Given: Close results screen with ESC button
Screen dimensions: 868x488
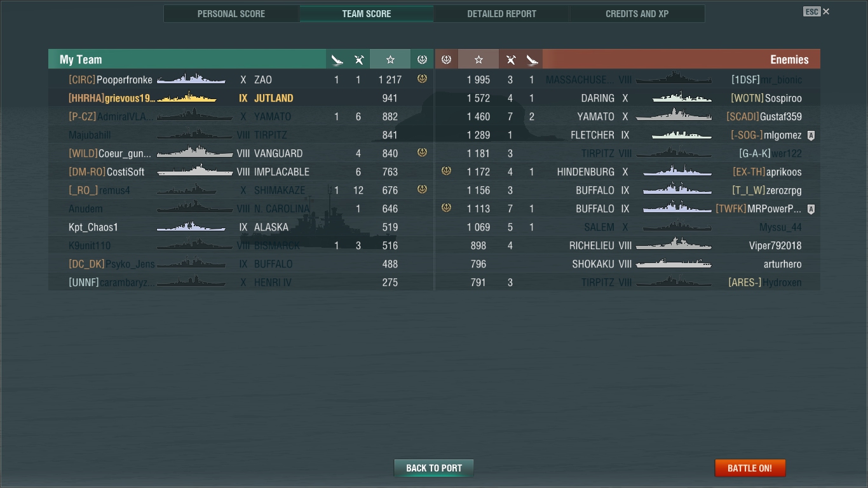Looking at the screenshot, I should pyautogui.click(x=817, y=11).
